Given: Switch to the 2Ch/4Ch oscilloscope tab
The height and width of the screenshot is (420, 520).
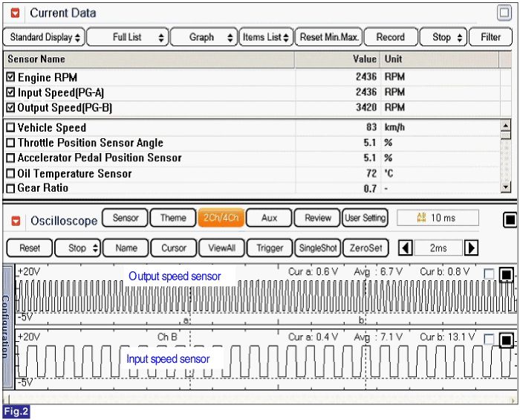Looking at the screenshot, I should point(221,218).
